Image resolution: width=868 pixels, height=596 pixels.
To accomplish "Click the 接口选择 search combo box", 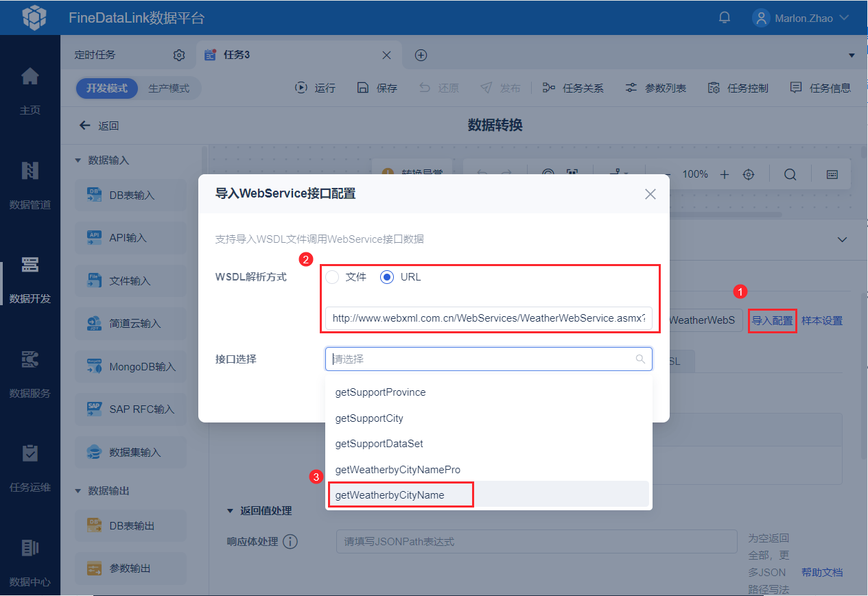I will pos(489,359).
